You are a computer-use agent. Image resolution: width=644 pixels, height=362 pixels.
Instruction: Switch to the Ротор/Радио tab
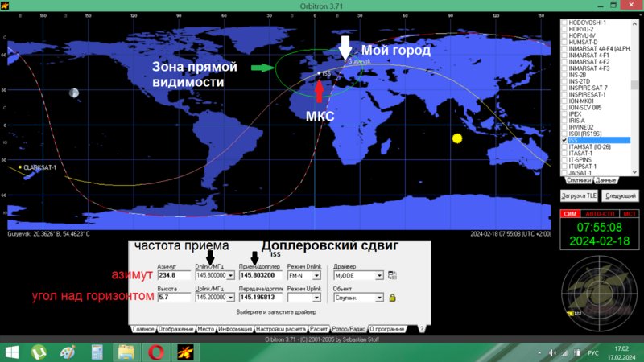pos(349,329)
